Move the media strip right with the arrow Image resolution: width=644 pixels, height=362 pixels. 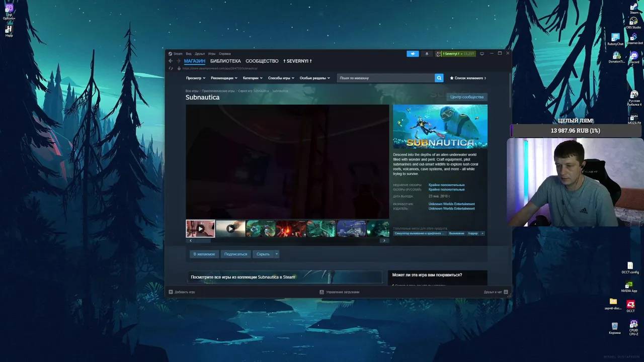384,240
